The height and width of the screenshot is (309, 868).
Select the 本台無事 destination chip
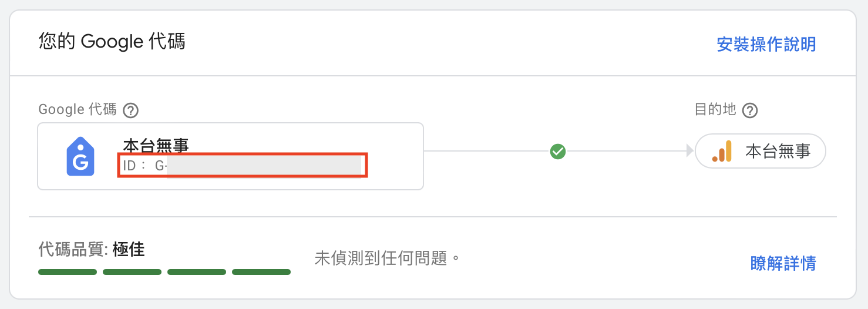point(761,152)
